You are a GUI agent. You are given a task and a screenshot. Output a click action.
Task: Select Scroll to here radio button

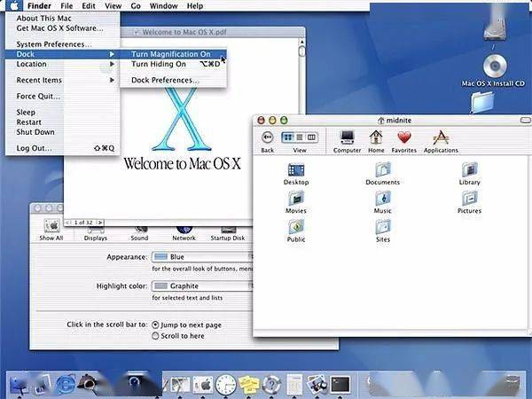coord(155,336)
